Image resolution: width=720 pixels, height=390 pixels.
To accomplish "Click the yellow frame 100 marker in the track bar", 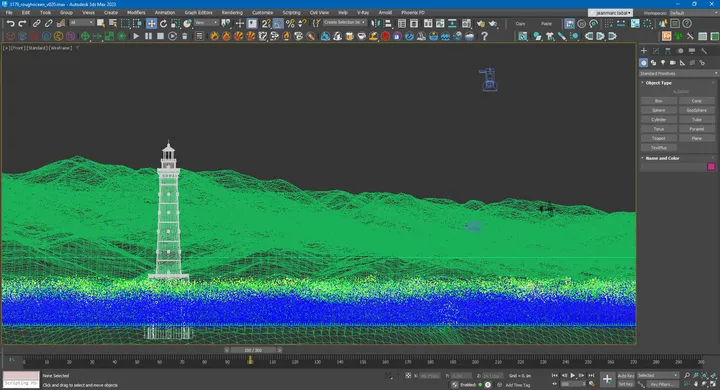I will pyautogui.click(x=250, y=361).
